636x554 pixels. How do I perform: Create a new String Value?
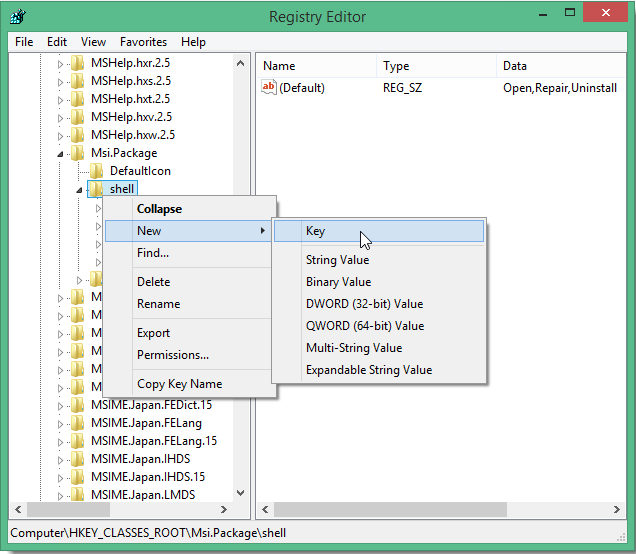(379, 260)
